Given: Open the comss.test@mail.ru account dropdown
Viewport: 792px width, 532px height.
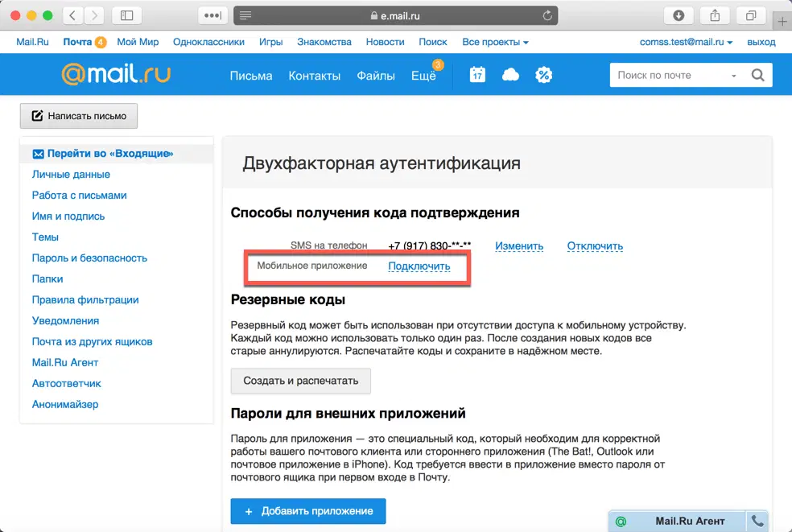Looking at the screenshot, I should tap(686, 42).
